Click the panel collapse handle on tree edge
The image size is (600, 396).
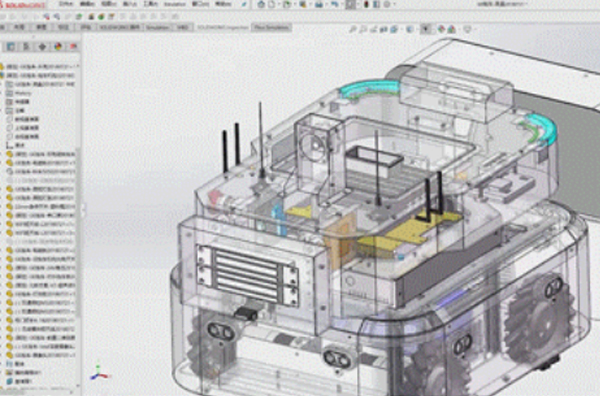coord(83,209)
